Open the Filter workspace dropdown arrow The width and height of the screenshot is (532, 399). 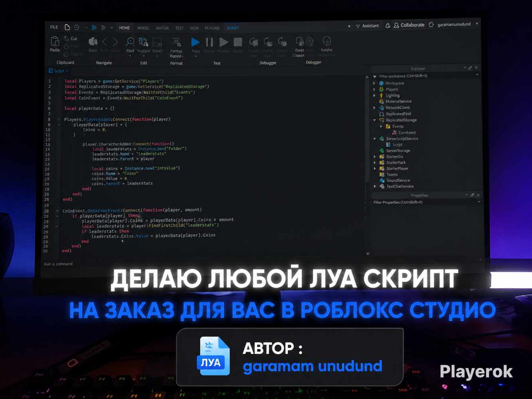(x=477, y=75)
